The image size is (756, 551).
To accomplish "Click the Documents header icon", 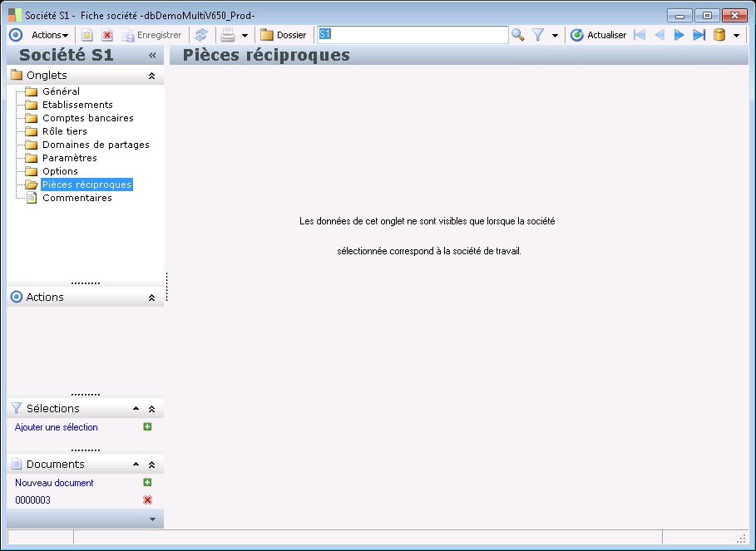I will (x=17, y=464).
